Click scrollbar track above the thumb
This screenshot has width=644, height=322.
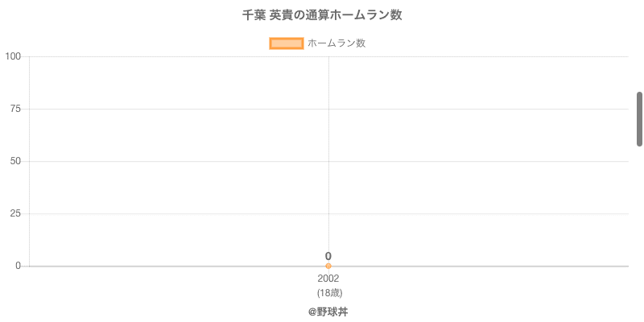coord(640,48)
